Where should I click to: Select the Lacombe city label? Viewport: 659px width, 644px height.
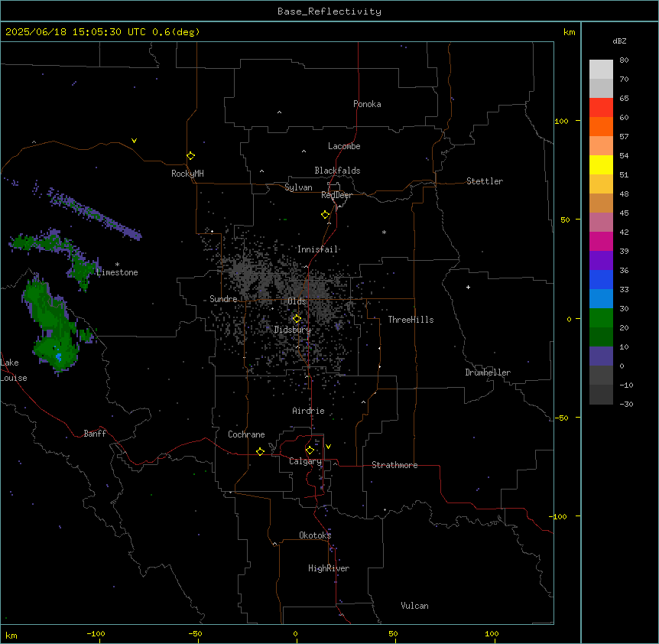pos(344,146)
